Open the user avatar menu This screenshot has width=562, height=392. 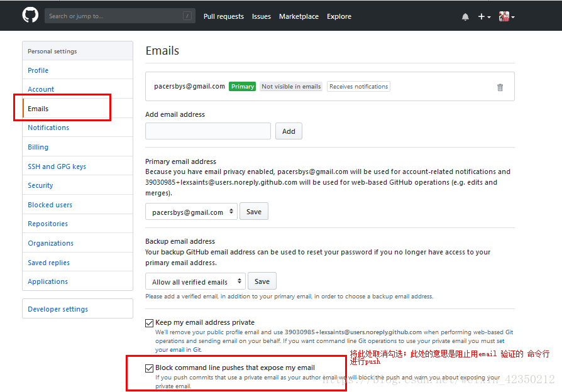click(x=507, y=16)
